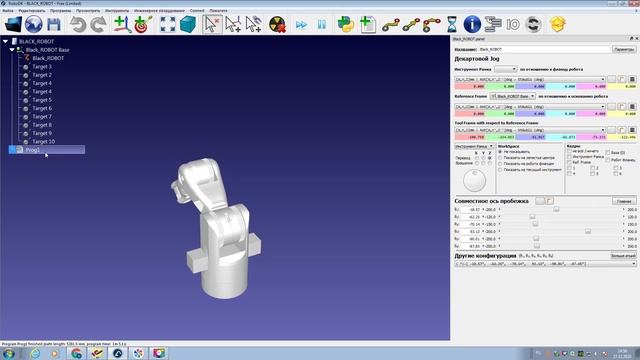The height and width of the screenshot is (360, 640).
Task: Add a Python program
Action: (346, 24)
